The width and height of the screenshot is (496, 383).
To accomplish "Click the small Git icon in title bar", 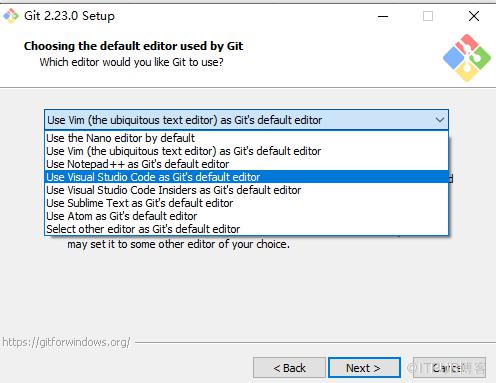I will point(11,16).
